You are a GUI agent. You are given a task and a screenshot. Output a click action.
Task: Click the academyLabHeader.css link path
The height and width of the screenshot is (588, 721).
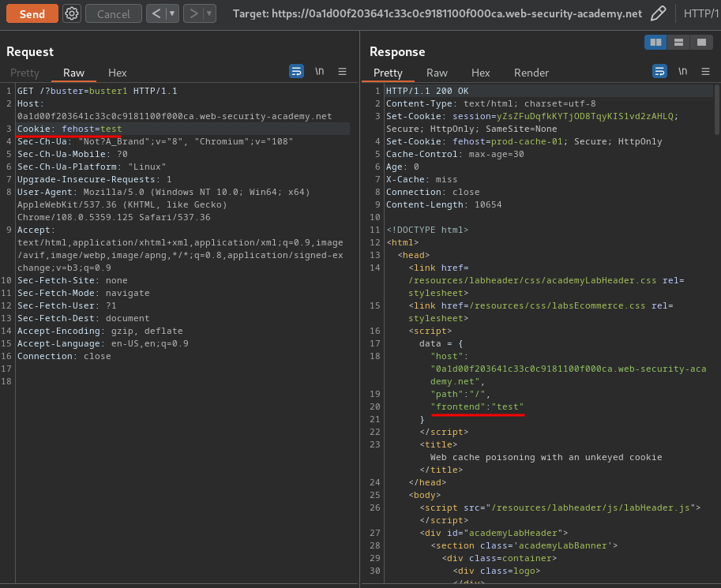pyautogui.click(x=532, y=280)
